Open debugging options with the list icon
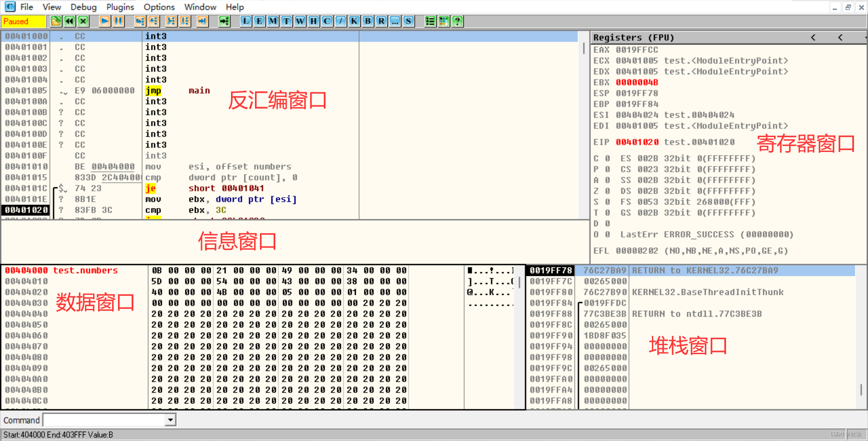This screenshot has height=441, width=868. click(x=430, y=21)
